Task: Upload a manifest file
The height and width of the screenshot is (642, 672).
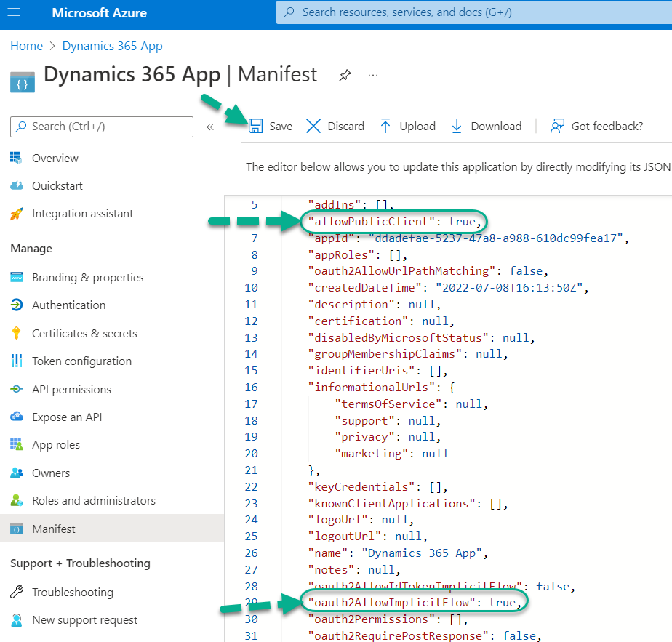Action: (407, 126)
